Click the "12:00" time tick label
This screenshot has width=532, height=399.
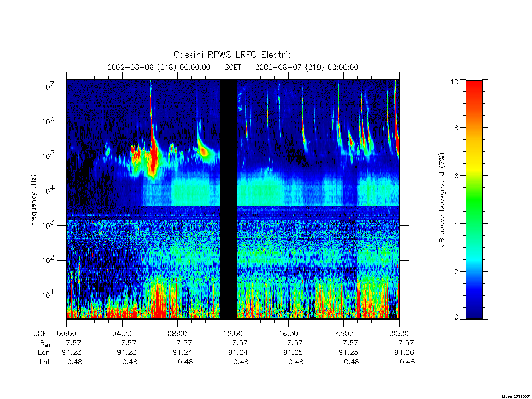(x=233, y=334)
